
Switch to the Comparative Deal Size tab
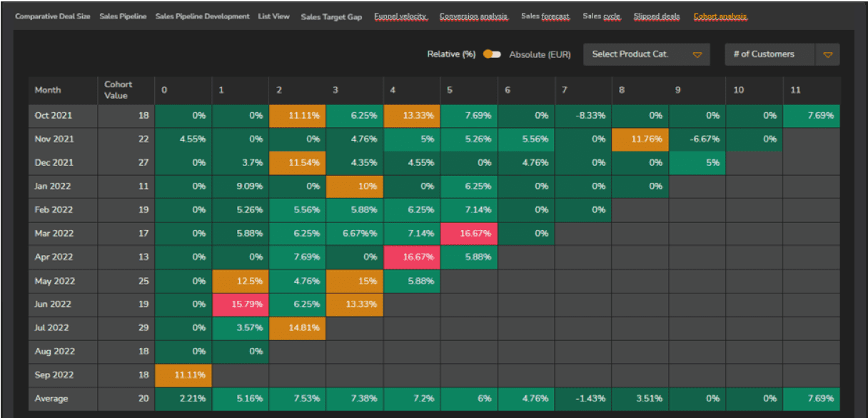coord(53,16)
